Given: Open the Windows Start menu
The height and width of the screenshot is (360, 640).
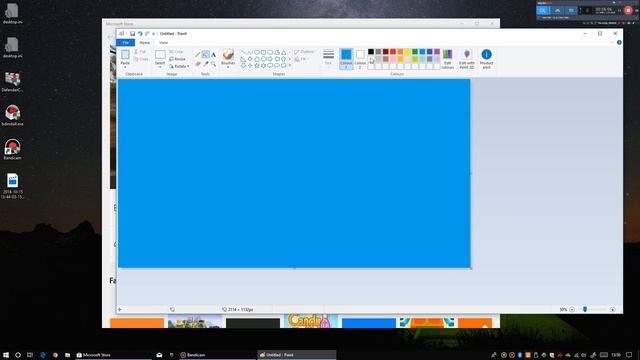Looking at the screenshot, I should [x=6, y=355].
